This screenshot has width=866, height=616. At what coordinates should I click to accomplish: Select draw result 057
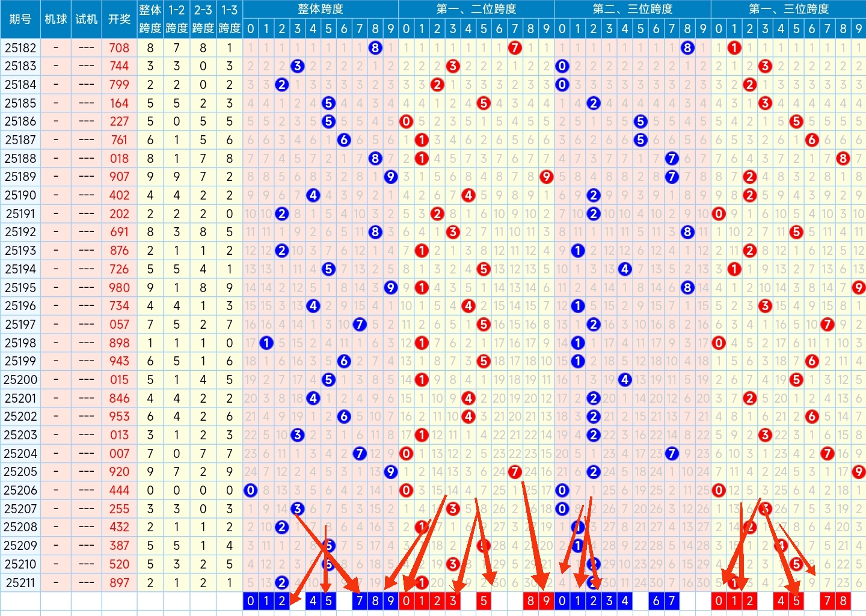click(x=119, y=325)
